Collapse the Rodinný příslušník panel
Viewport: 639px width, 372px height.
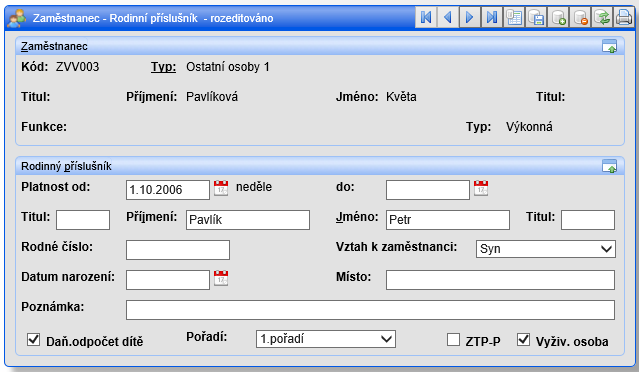pyautogui.click(x=610, y=166)
